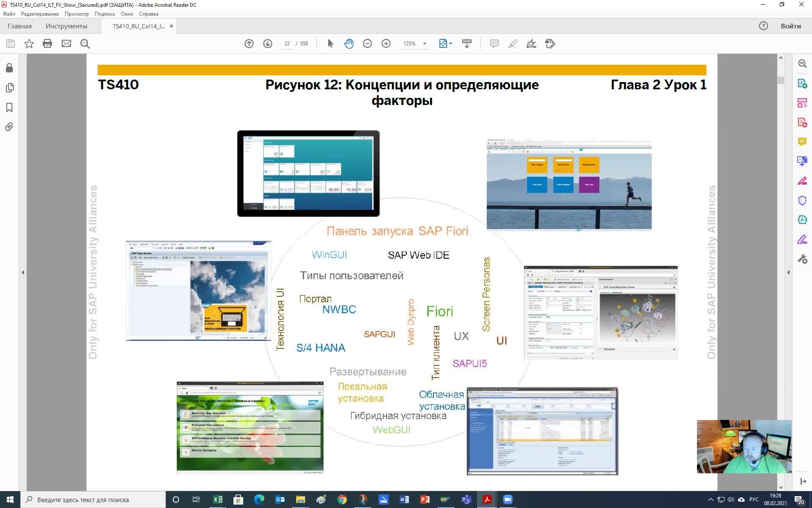Choose the selection arrow tool
The height and width of the screenshot is (508, 812).
(330, 44)
